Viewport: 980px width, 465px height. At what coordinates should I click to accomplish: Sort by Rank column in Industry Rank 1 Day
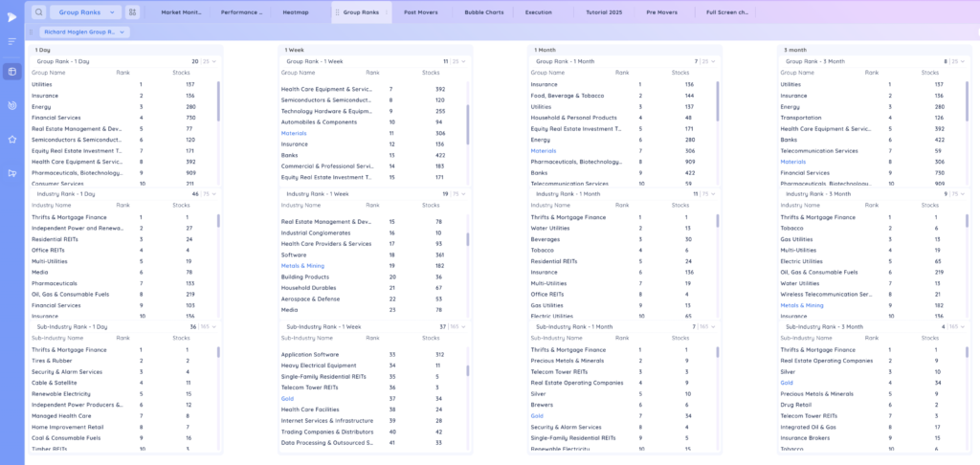[x=123, y=205]
